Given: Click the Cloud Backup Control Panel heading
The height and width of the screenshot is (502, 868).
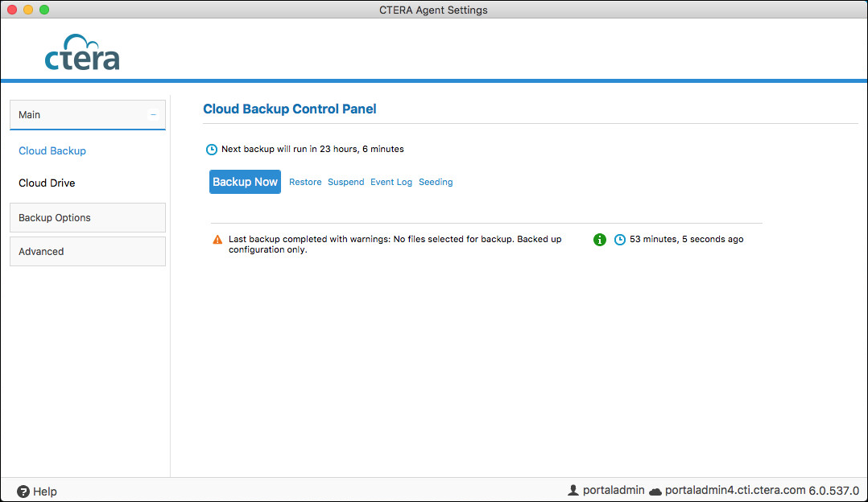Looking at the screenshot, I should (x=290, y=109).
